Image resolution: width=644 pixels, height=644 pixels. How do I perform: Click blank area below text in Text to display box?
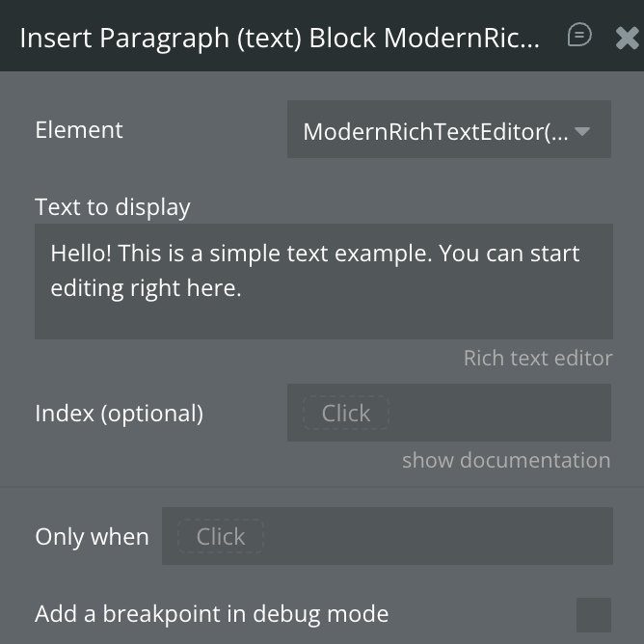(x=323, y=318)
